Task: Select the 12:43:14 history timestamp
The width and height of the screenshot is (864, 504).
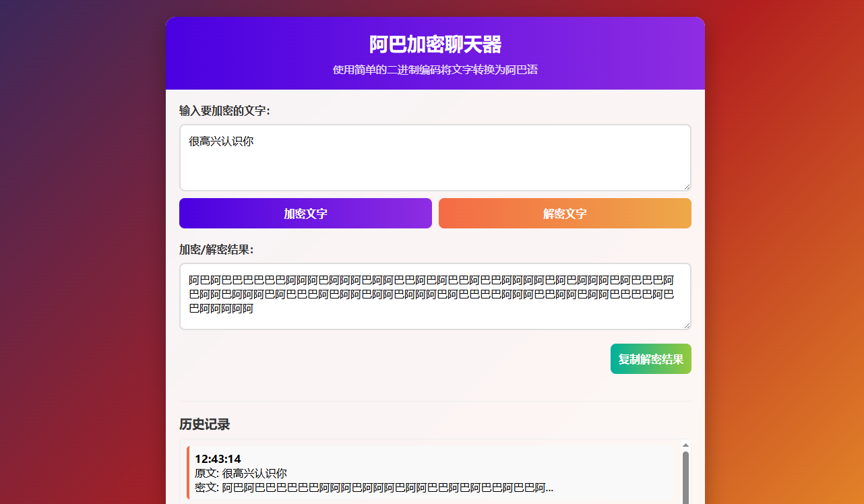Action: point(218,459)
